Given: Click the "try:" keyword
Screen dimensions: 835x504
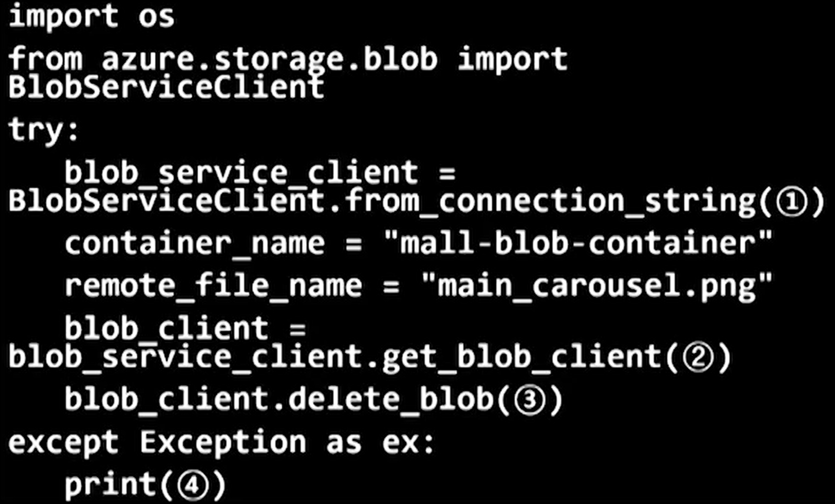Looking at the screenshot, I should pyautogui.click(x=43, y=129).
